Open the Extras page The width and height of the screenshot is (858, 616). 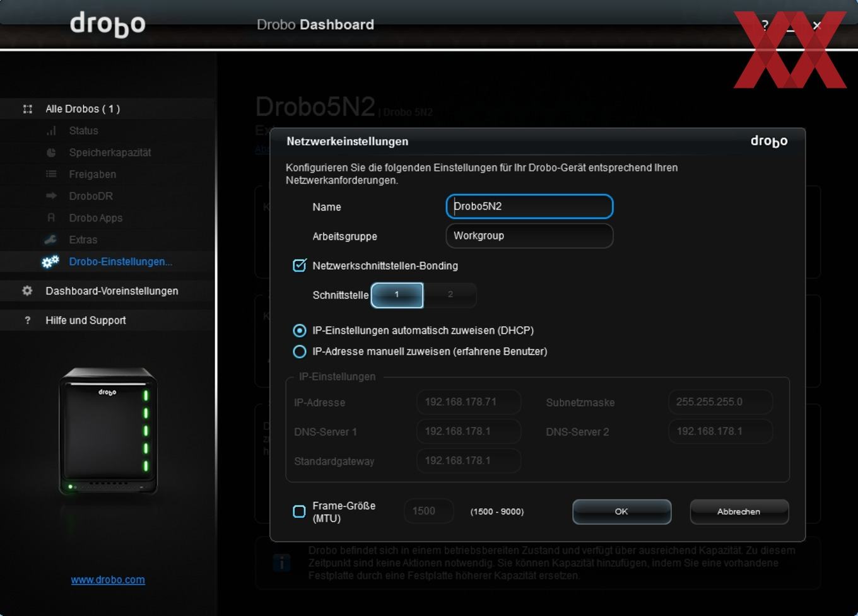83,240
